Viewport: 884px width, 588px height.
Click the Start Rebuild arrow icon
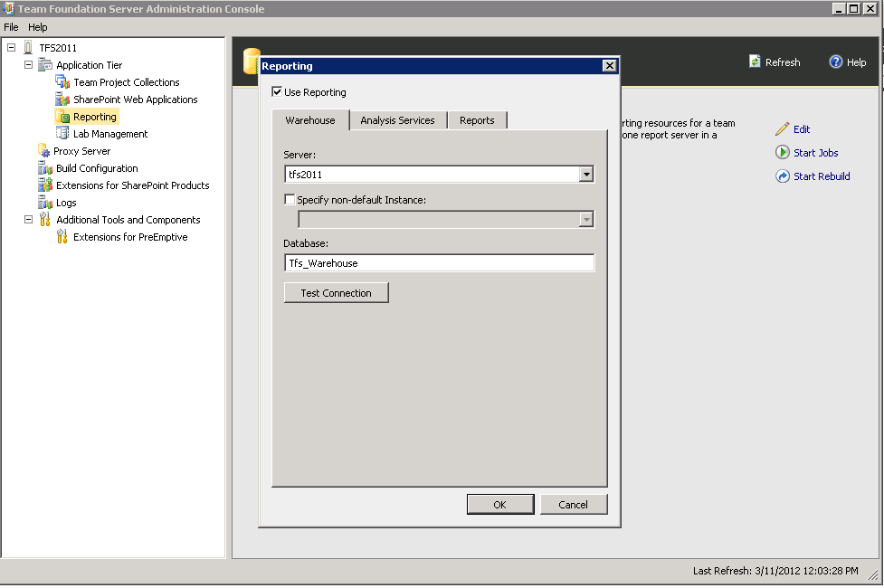(x=782, y=176)
